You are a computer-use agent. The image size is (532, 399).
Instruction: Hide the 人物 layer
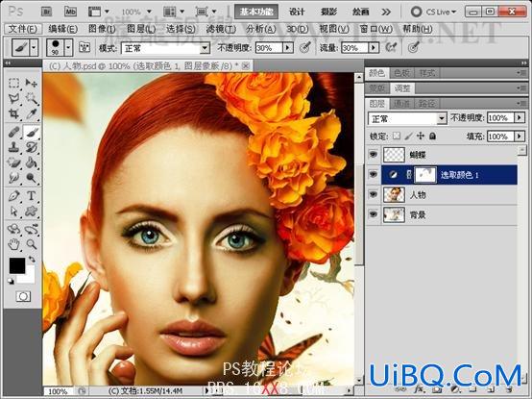point(374,194)
